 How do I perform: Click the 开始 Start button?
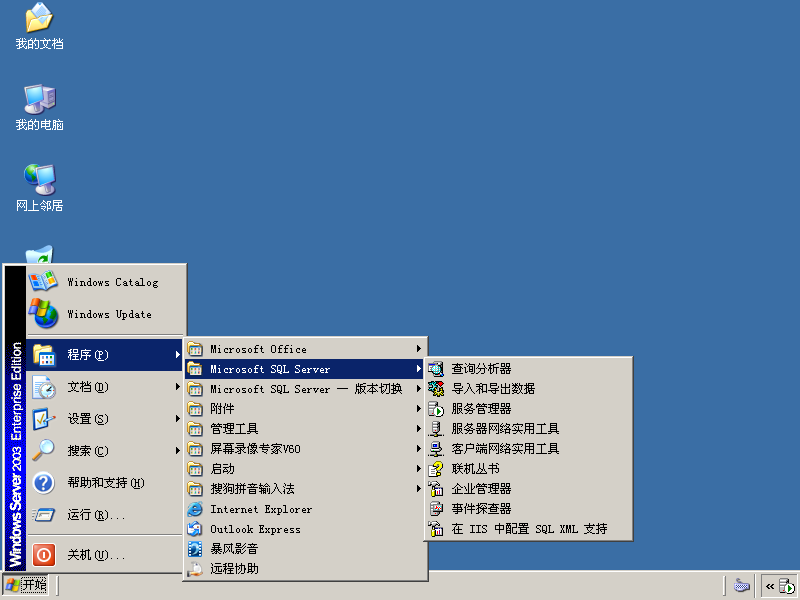pyautogui.click(x=27, y=585)
